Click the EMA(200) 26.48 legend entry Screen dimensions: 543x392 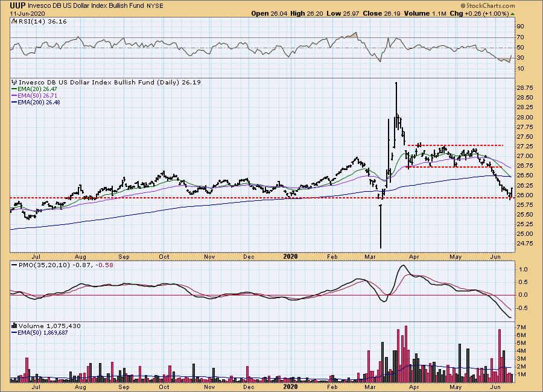tap(36, 102)
